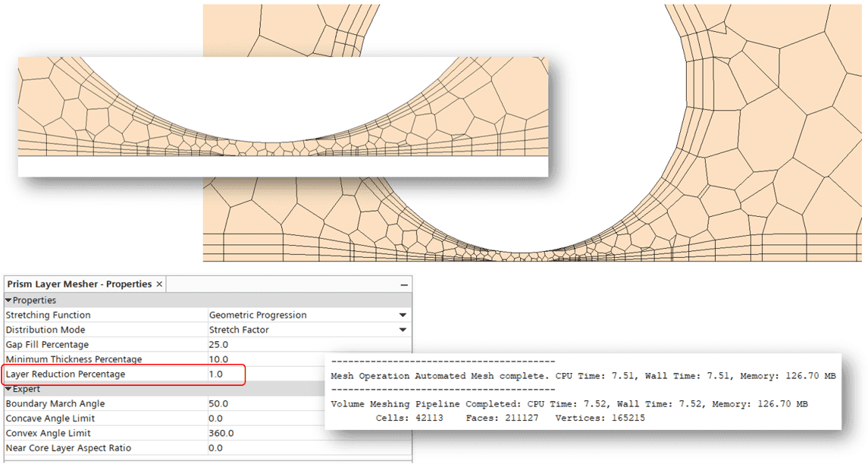
Task: Collapse the Expert section triangle
Action: (8, 389)
